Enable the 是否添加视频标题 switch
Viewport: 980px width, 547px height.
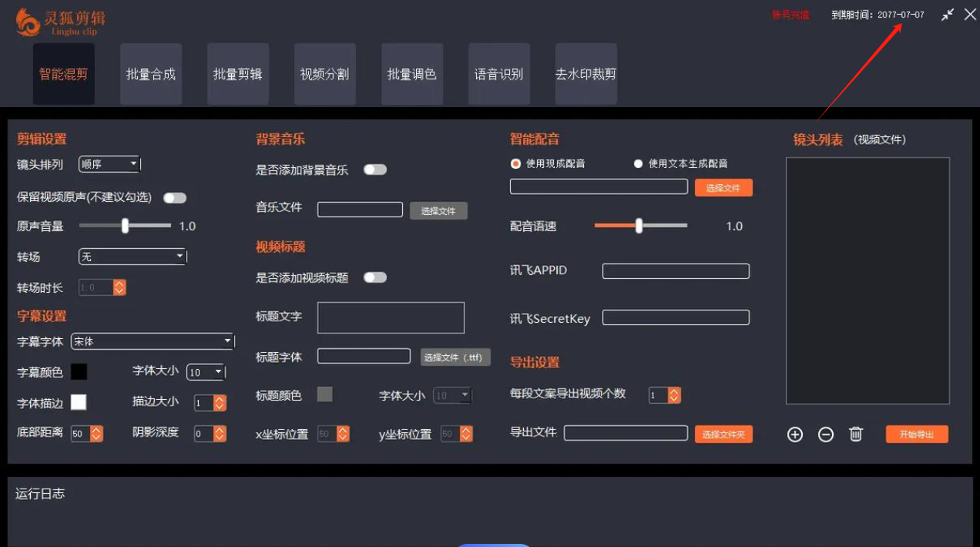click(x=375, y=277)
